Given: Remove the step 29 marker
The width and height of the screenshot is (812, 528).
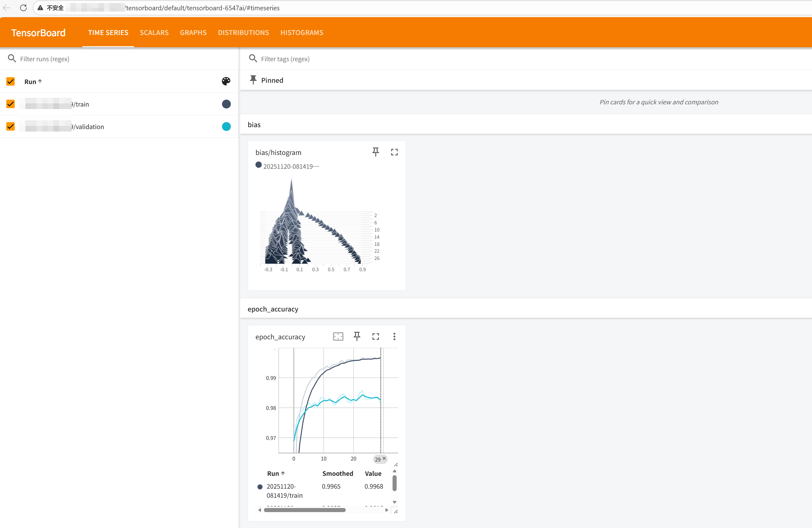Looking at the screenshot, I should coord(384,458).
